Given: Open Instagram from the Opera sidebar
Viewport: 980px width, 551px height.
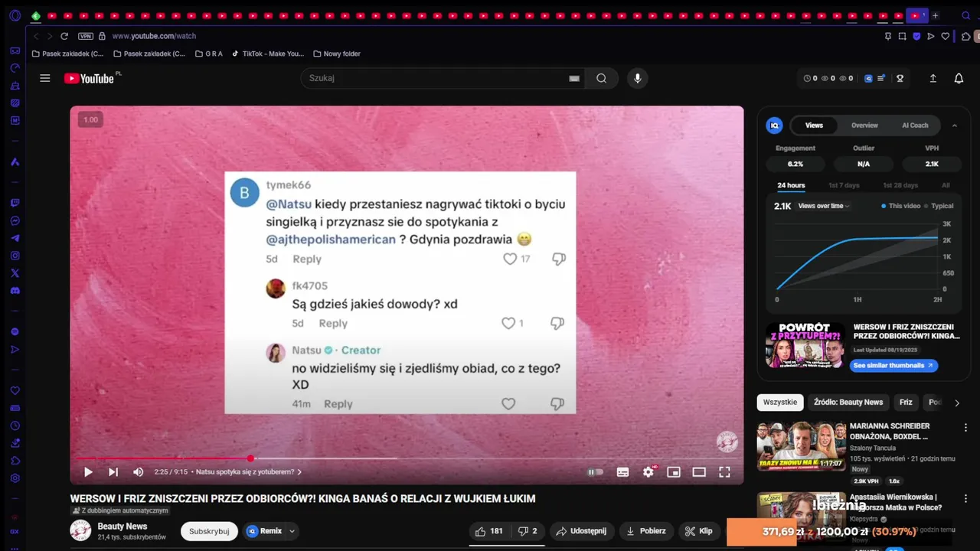Looking at the screenshot, I should coord(15,256).
